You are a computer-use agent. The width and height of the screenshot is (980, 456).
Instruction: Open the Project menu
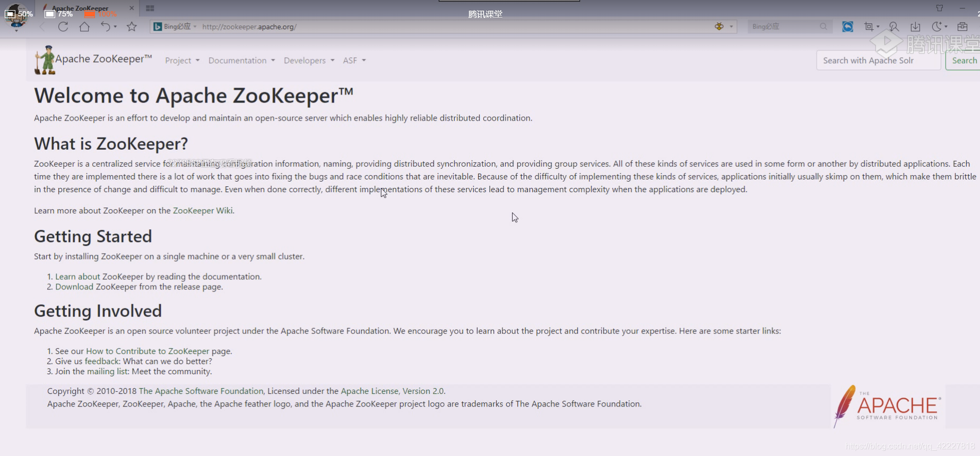tap(182, 61)
